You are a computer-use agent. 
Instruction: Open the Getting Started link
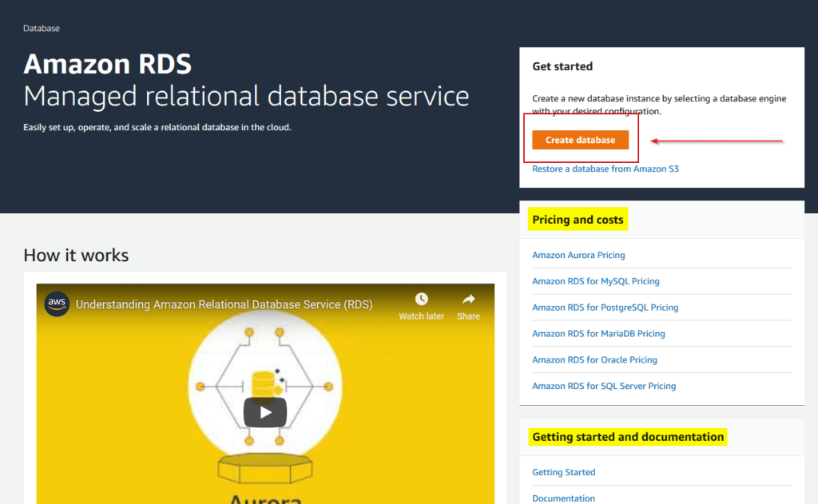tap(563, 472)
